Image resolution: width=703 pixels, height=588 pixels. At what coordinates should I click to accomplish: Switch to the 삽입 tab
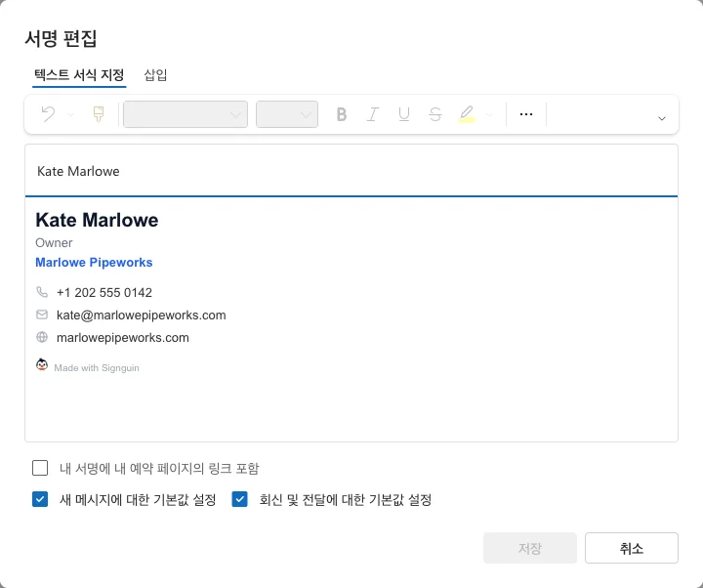(x=155, y=74)
